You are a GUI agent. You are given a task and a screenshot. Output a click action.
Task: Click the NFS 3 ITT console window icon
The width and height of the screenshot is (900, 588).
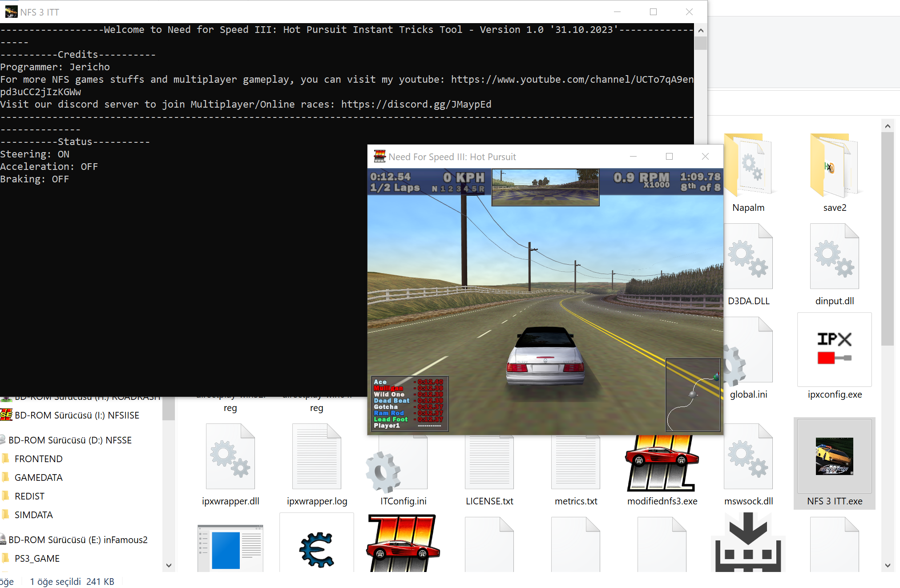pos(11,12)
